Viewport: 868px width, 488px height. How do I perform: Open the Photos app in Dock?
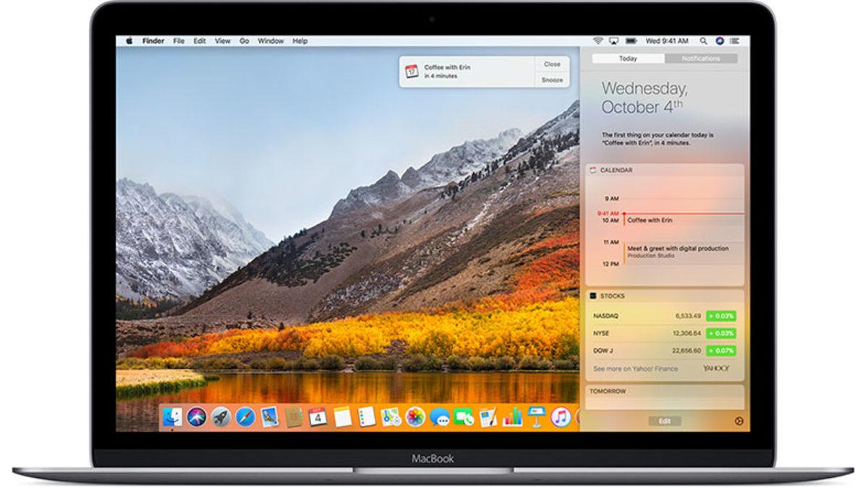(x=414, y=416)
